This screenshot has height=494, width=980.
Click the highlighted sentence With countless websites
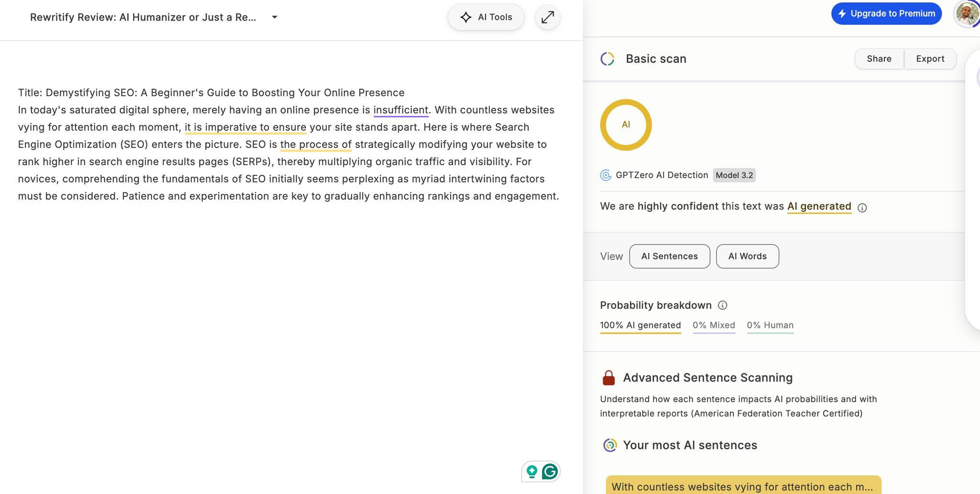[x=743, y=485]
